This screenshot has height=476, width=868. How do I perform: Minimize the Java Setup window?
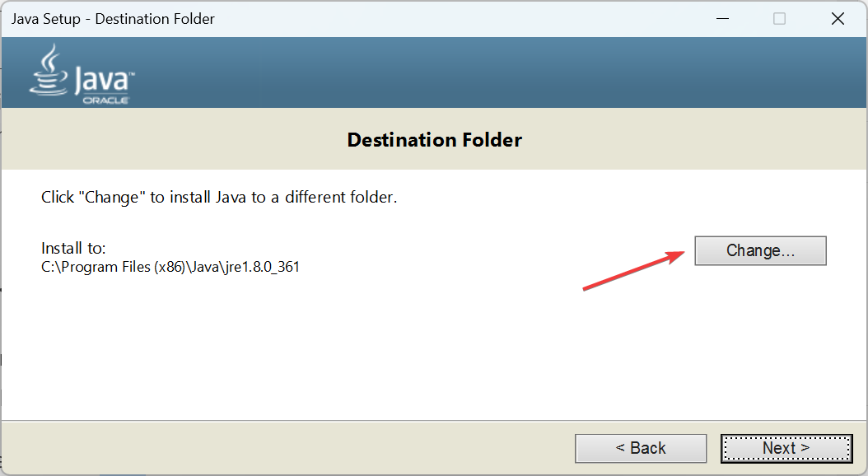pos(722,19)
